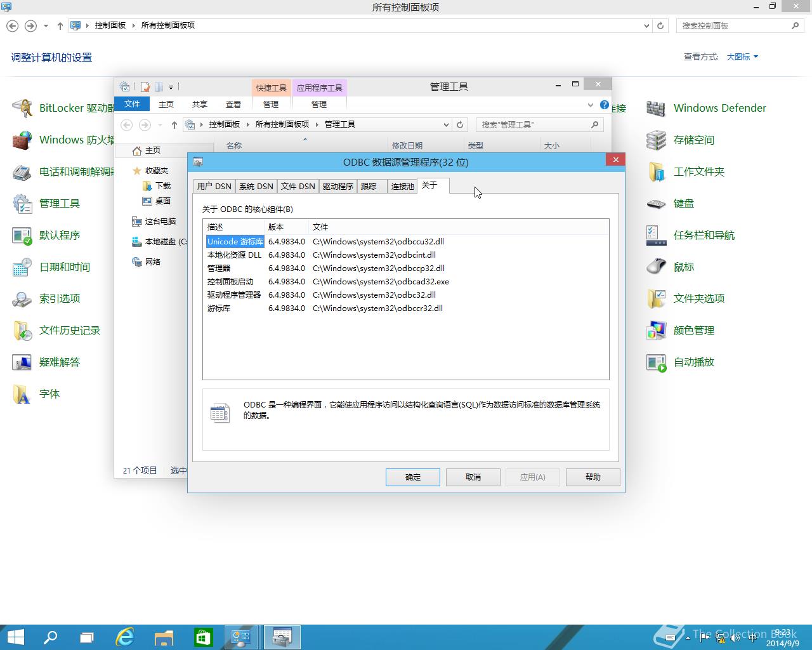The height and width of the screenshot is (650, 812).
Task: Open Keyboard (键盘) icon
Action: coord(656,203)
